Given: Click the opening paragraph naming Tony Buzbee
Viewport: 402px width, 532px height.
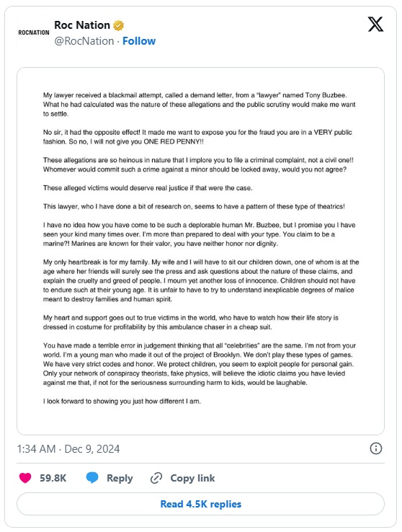Looking at the screenshot, I should (x=200, y=105).
